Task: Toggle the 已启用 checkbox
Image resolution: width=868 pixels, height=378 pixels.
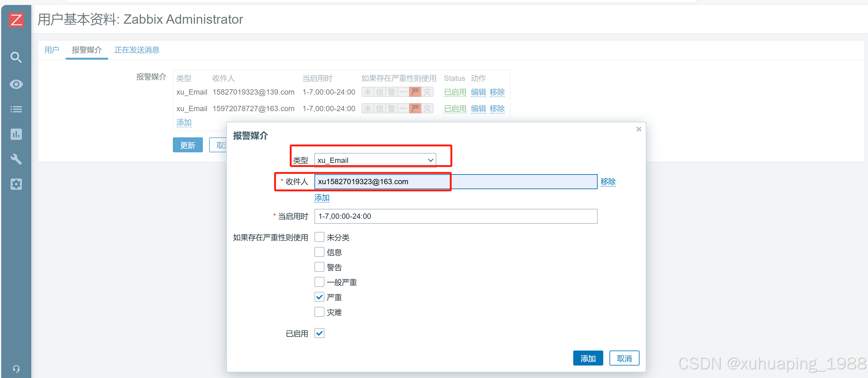Action: (319, 333)
